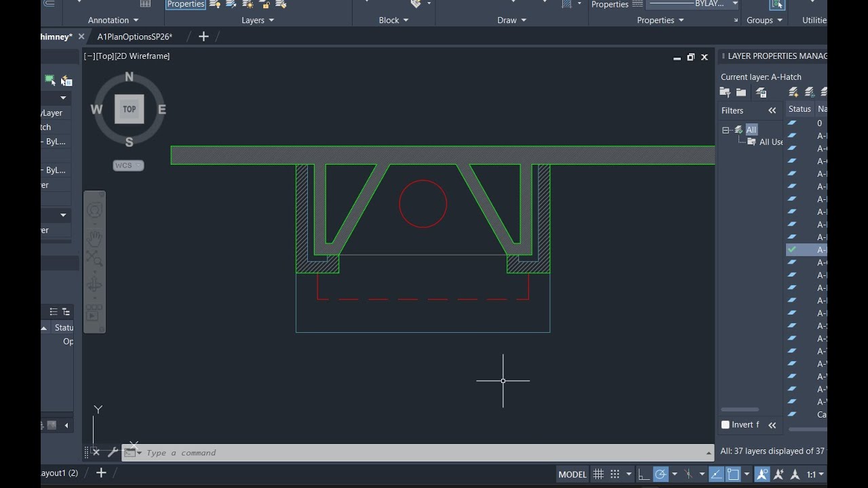This screenshot has width=868, height=488.
Task: Open the 2D Wireframe visual style menu
Action: 142,56
